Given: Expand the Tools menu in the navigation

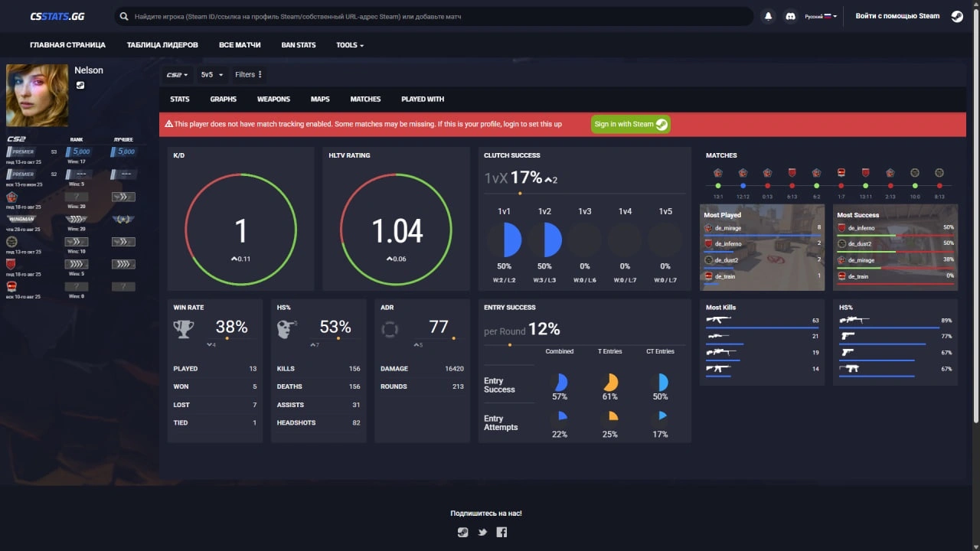Looking at the screenshot, I should 349,45.
